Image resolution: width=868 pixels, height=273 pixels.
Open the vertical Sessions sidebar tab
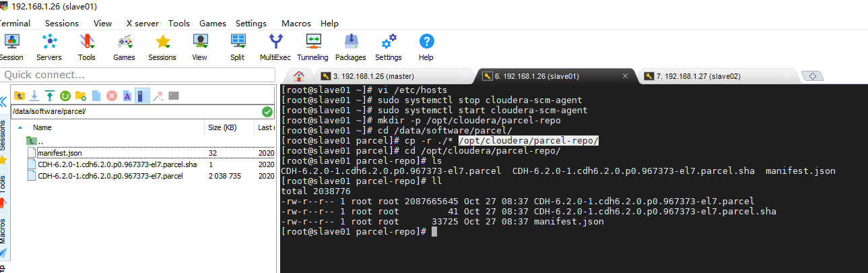point(4,135)
